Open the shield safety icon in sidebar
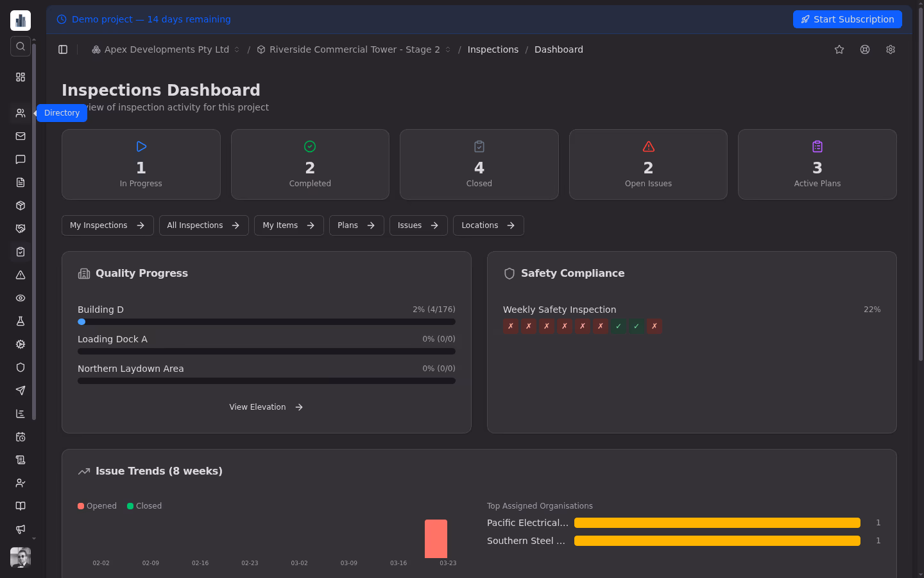 coord(20,367)
